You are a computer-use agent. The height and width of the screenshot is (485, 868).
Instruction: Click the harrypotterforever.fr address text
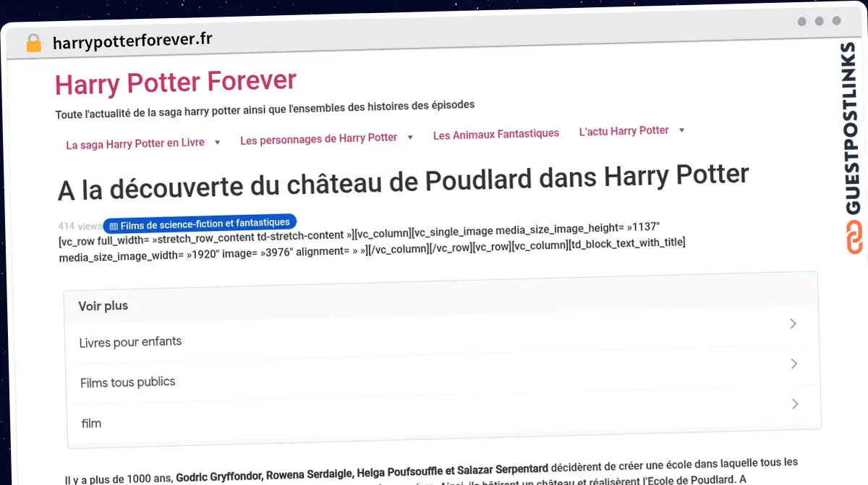132,41
